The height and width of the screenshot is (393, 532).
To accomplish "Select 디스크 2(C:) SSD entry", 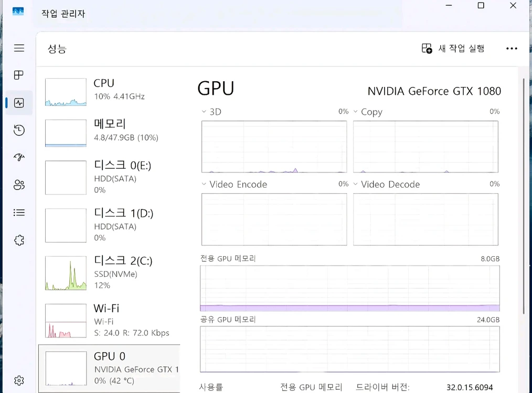I will point(109,273).
